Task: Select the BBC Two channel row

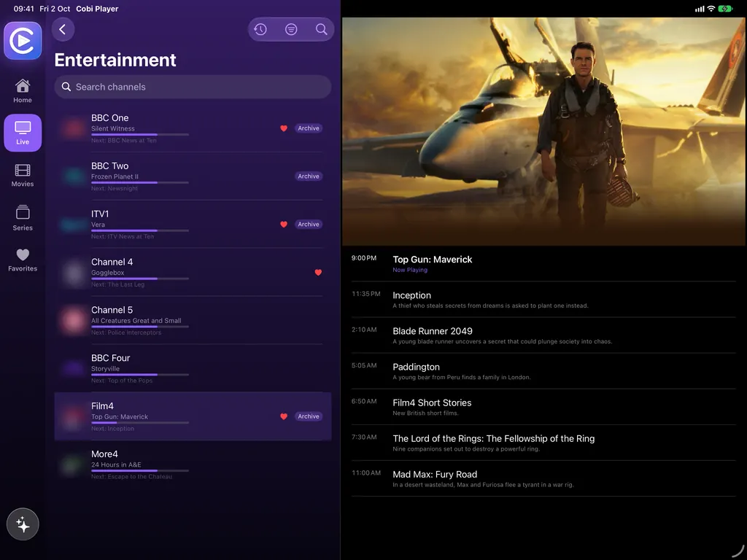Action: [193, 176]
